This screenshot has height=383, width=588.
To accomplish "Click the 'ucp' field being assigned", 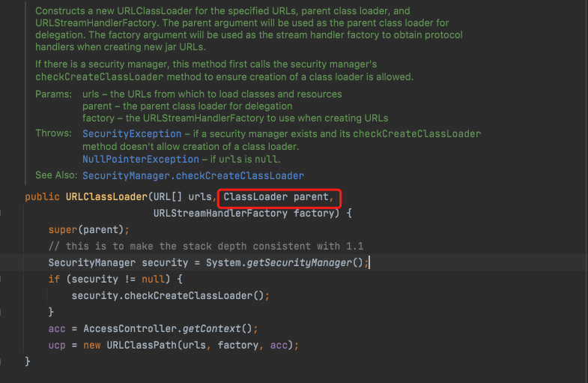I will tap(57, 346).
